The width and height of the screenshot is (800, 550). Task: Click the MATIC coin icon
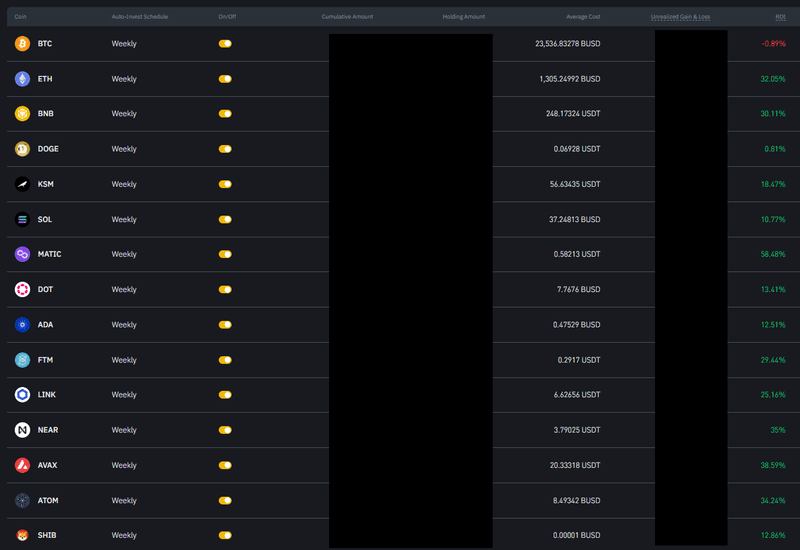[22, 254]
